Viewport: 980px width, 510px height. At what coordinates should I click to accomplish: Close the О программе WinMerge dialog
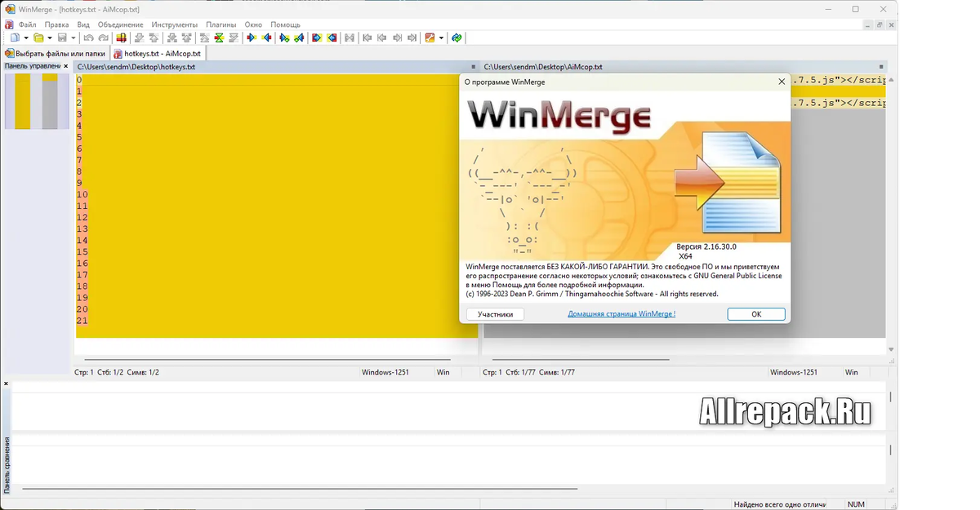(782, 82)
